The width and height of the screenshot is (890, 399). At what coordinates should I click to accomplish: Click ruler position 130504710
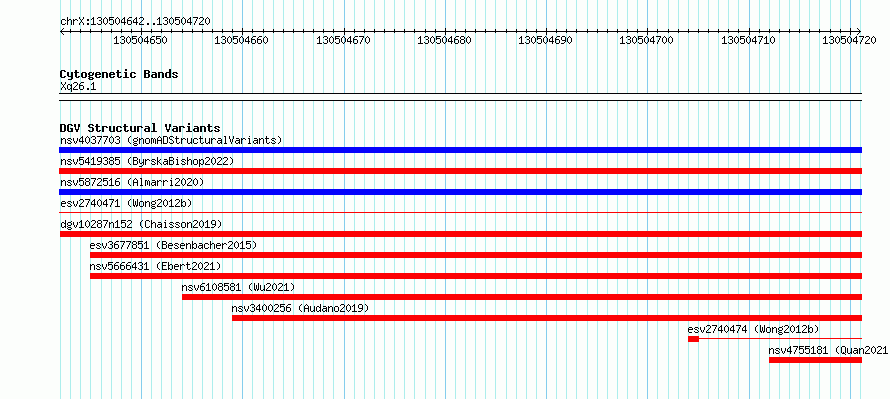[x=749, y=41]
